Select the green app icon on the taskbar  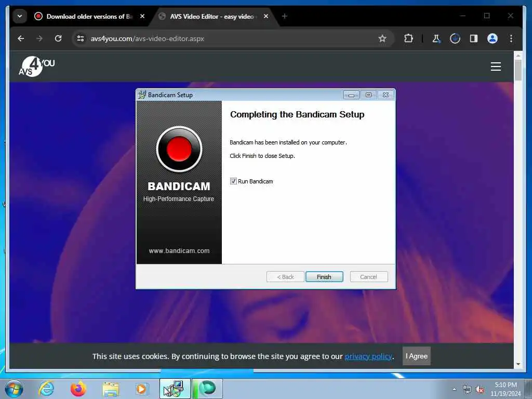[207, 389]
